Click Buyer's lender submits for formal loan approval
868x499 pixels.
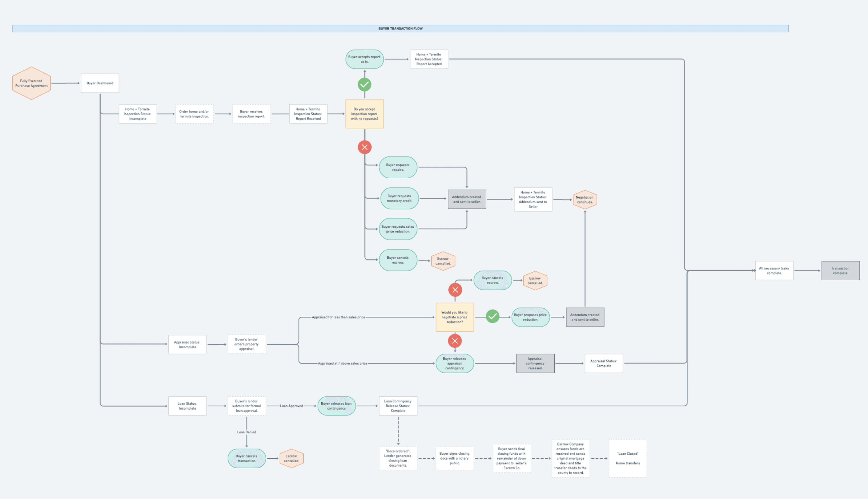tap(247, 406)
